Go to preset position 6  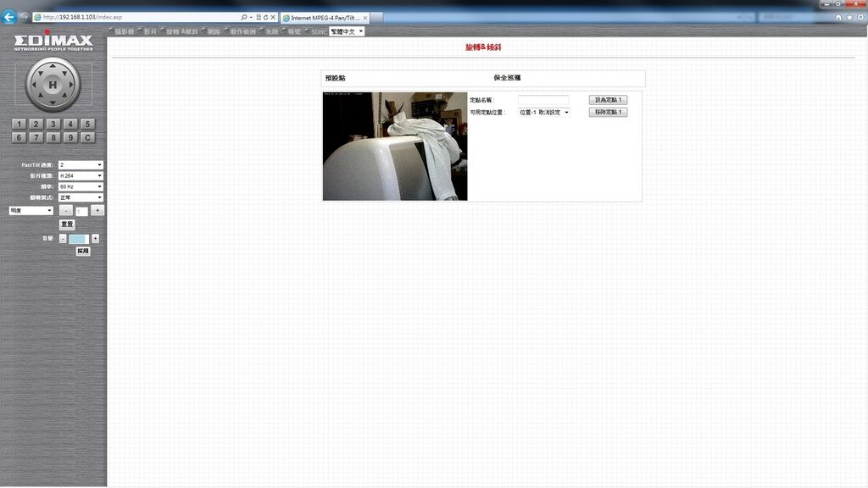coord(19,137)
